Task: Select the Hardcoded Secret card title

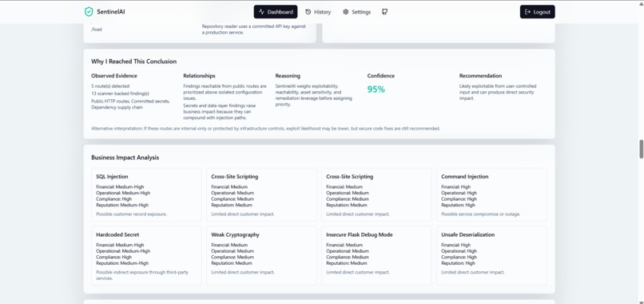Action: click(117, 234)
